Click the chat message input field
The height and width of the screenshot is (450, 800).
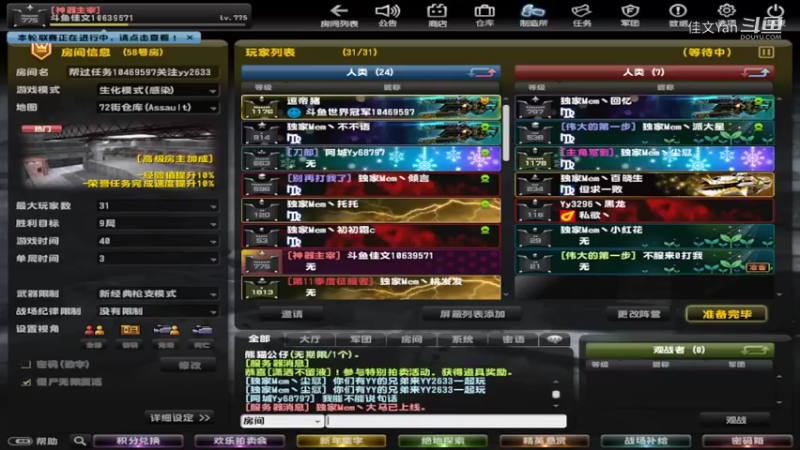pos(446,421)
